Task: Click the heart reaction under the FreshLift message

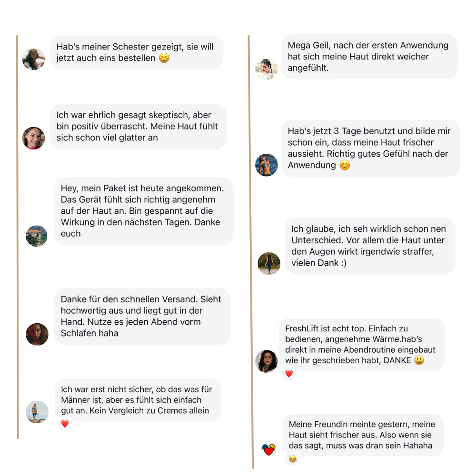Action: [289, 374]
